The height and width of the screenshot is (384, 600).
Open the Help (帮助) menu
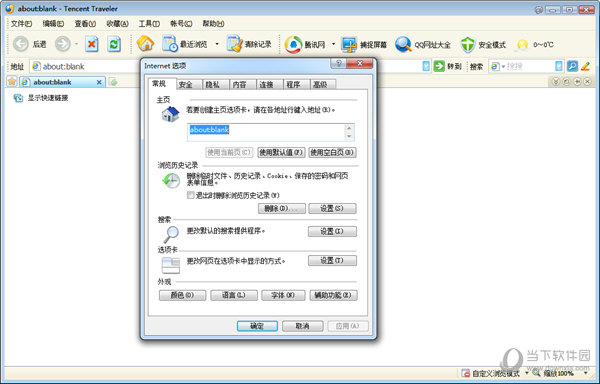coord(213,24)
